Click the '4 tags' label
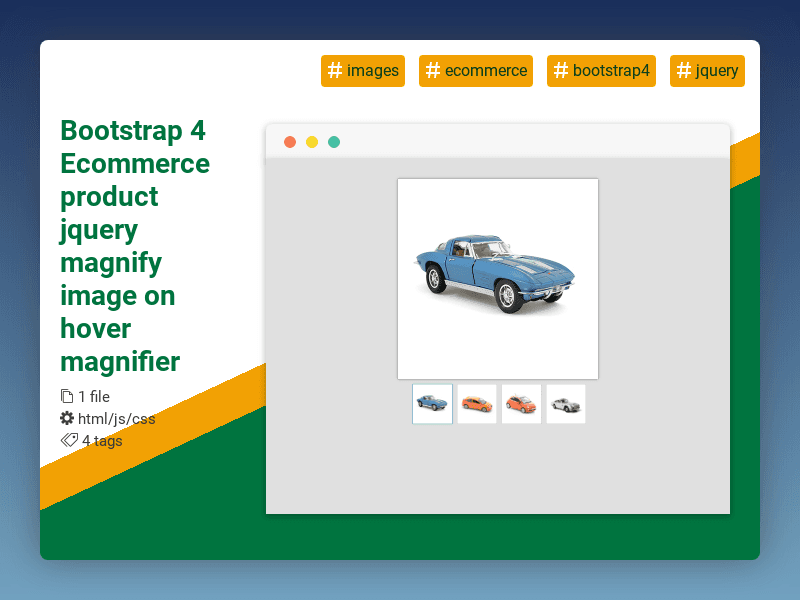 click(x=100, y=440)
